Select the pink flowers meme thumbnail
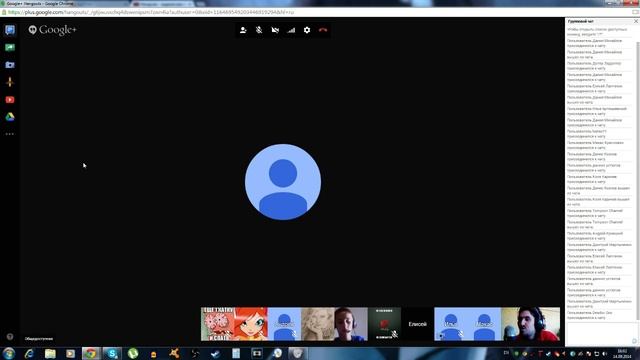Viewport: 640px width, 360px height. (218, 324)
